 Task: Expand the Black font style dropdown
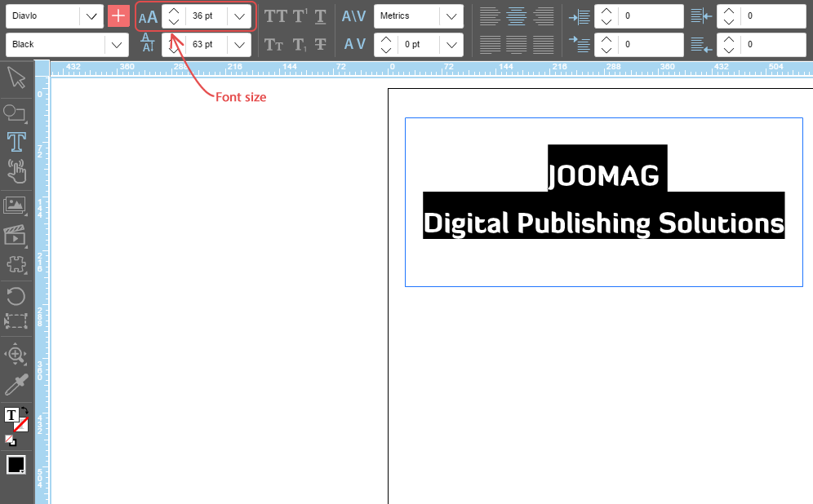pyautogui.click(x=116, y=45)
